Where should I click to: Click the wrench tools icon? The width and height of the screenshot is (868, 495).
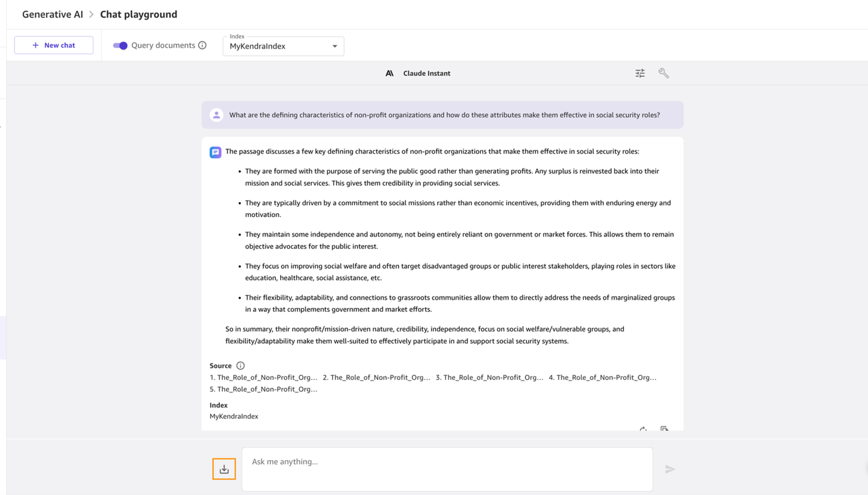point(664,73)
